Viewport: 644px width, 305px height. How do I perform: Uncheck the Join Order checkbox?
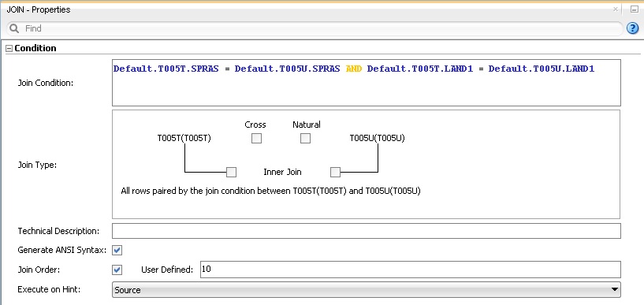[117, 270]
